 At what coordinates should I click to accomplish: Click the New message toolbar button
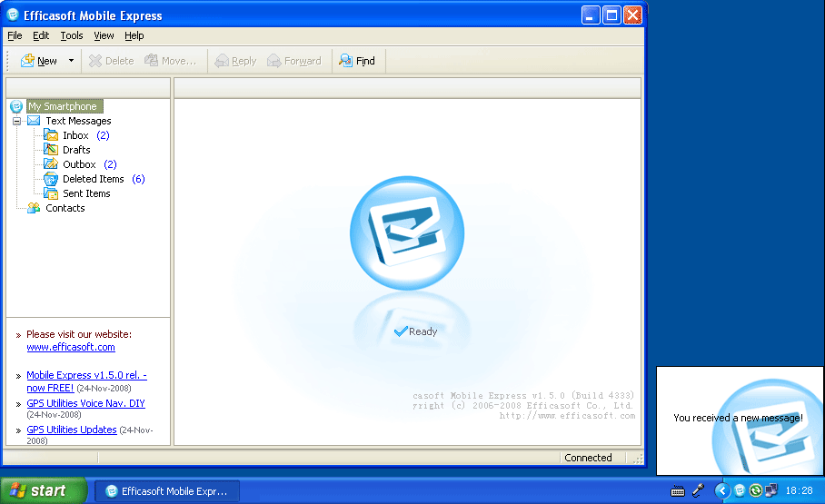click(39, 61)
